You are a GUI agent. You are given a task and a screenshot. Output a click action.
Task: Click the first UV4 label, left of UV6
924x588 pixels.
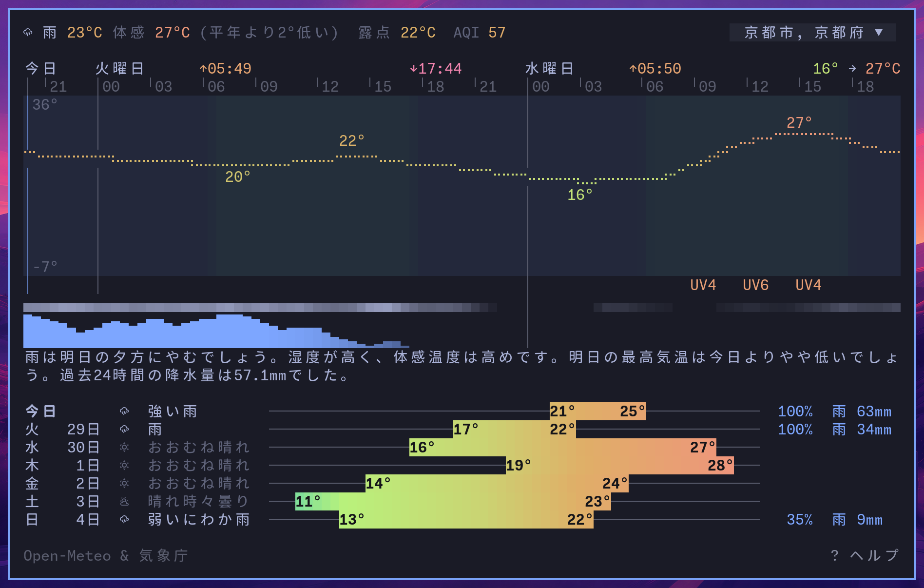[703, 285]
